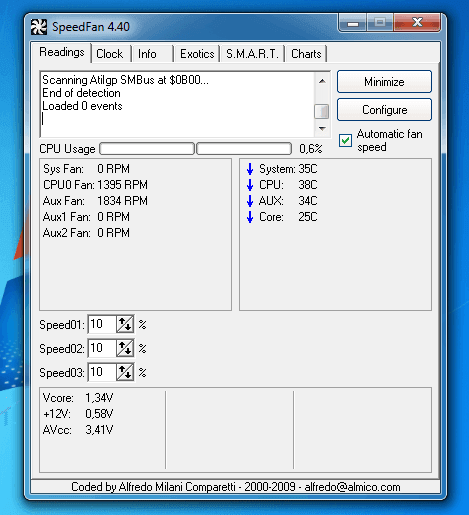
Task: Click the 'CPU: 38C' temperature reading
Action: 288,185
